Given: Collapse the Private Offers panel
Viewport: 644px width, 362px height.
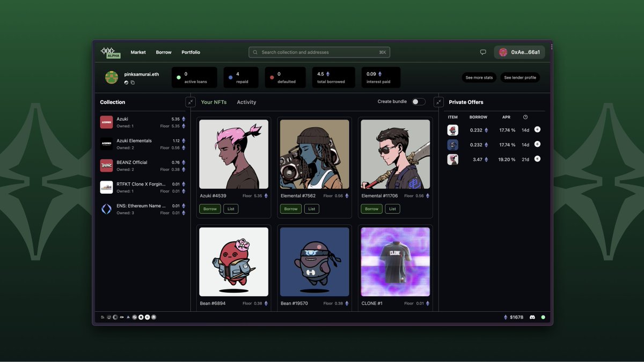Looking at the screenshot, I should pos(438,102).
